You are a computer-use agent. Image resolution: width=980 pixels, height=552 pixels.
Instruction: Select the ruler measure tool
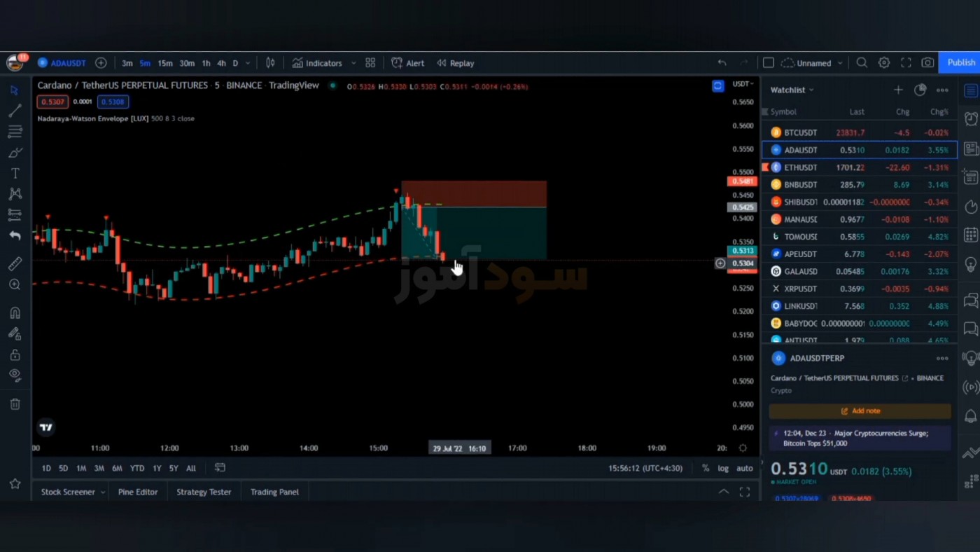coord(15,263)
